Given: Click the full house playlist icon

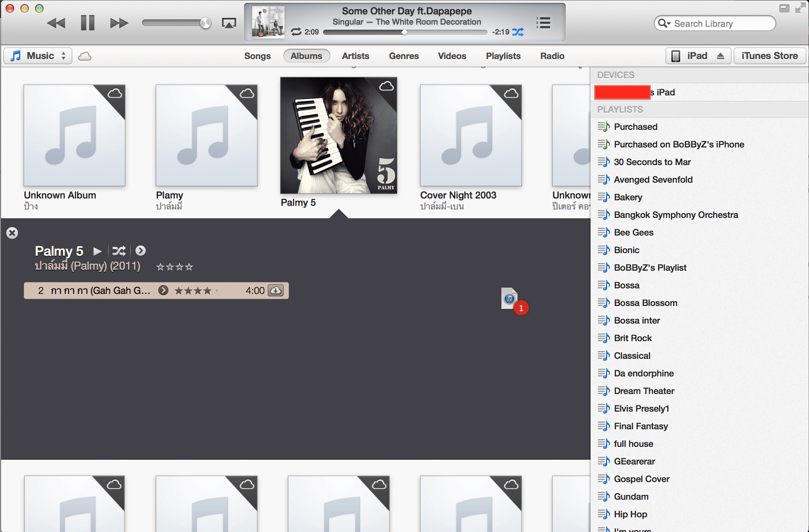Looking at the screenshot, I should tap(604, 444).
